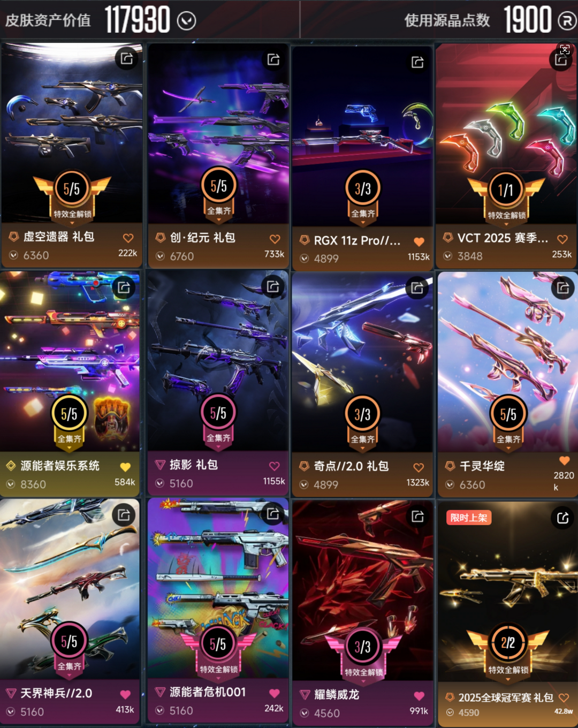This screenshot has height=728, width=578.
Task: Click share icon on 掠影 礼包 card
Action: [273, 286]
